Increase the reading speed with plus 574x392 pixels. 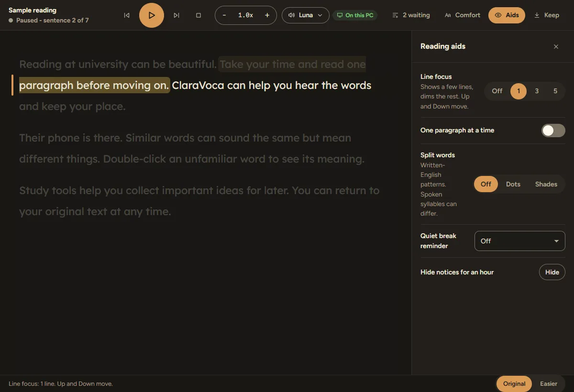pos(267,15)
